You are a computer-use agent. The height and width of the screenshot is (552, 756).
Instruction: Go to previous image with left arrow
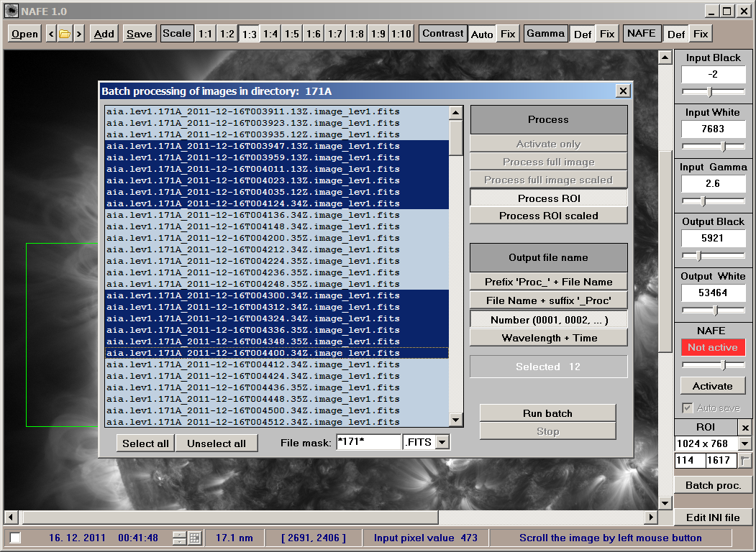(x=51, y=34)
